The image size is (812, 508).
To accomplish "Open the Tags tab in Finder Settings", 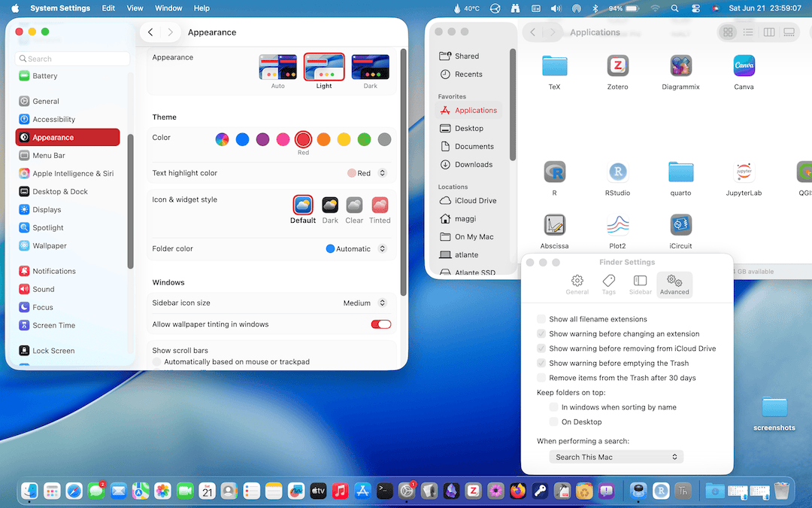I will 609,284.
